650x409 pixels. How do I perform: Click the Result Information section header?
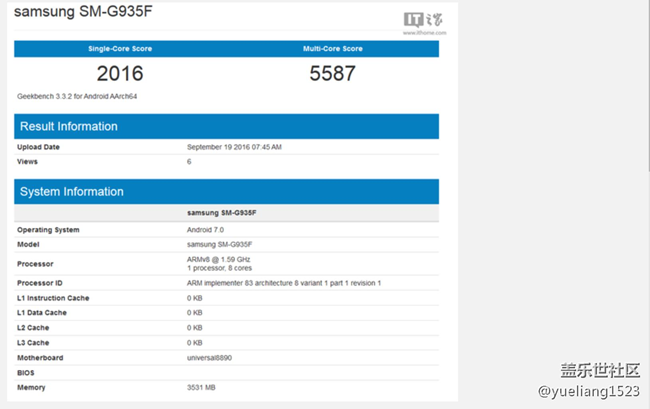[69, 126]
